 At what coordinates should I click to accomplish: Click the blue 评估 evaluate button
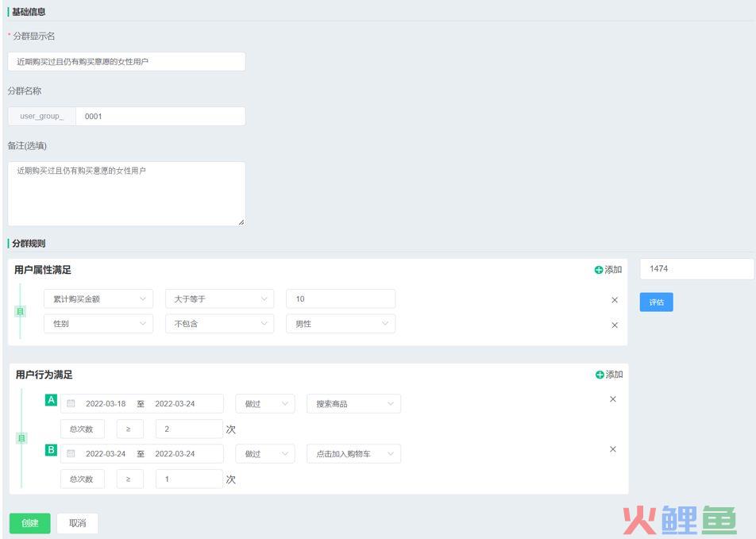point(656,302)
